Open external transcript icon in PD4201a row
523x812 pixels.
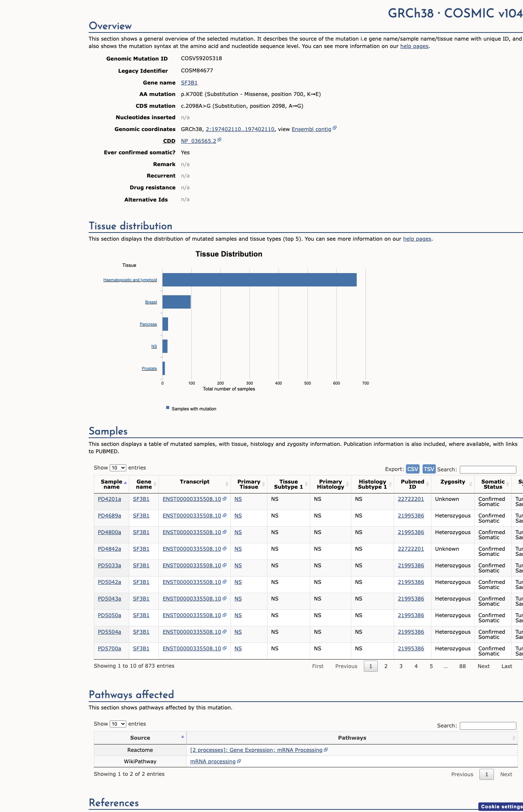click(225, 499)
